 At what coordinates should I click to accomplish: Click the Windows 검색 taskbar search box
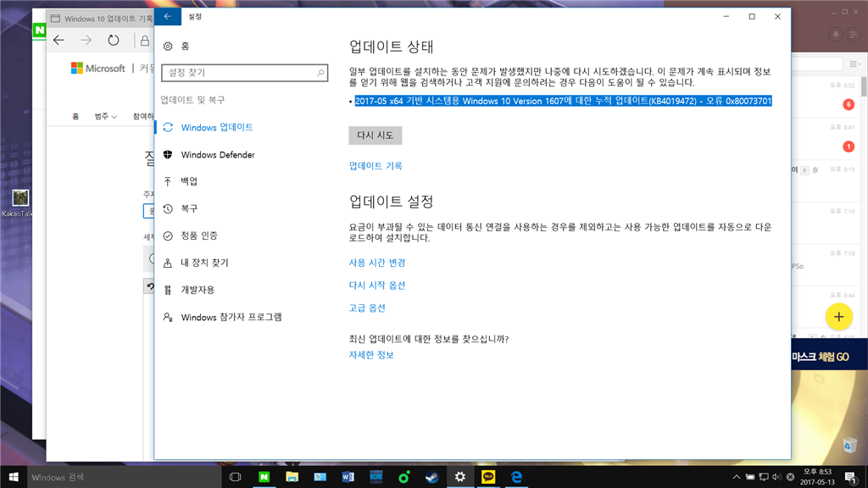(124, 477)
